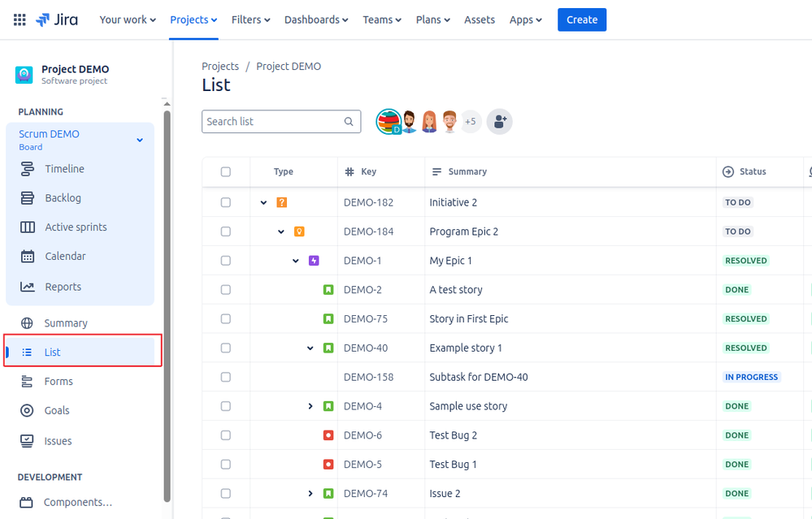Click the Search list input field
This screenshot has width=812, height=519.
[281, 122]
